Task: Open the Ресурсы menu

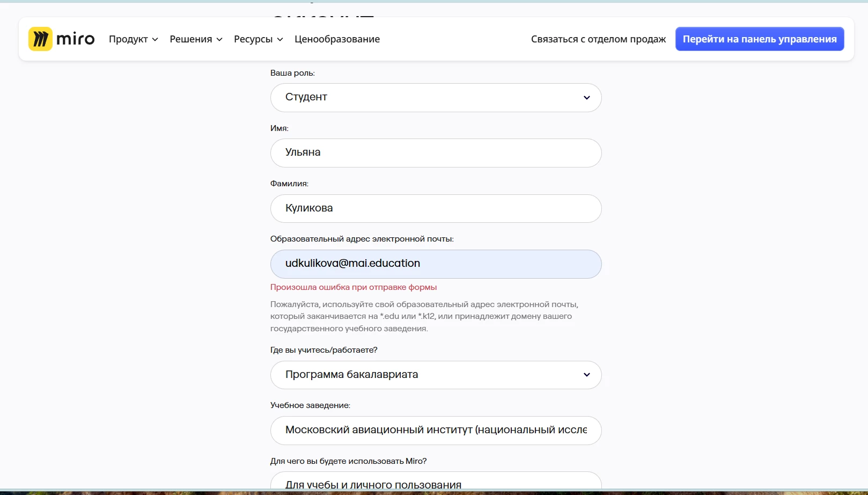Action: point(258,39)
